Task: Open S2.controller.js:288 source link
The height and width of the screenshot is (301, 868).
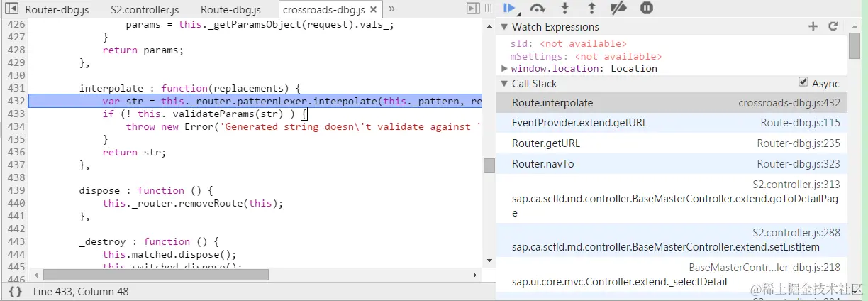Action: pyautogui.click(x=796, y=233)
